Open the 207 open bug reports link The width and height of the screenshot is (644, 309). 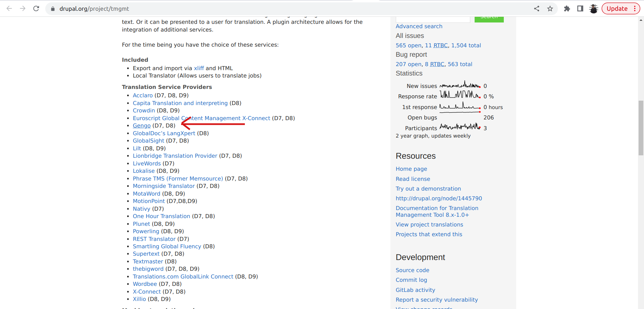point(409,64)
